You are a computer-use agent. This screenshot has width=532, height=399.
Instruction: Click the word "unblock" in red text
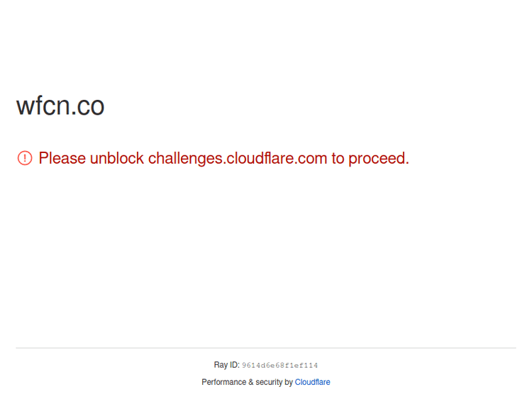click(x=116, y=158)
